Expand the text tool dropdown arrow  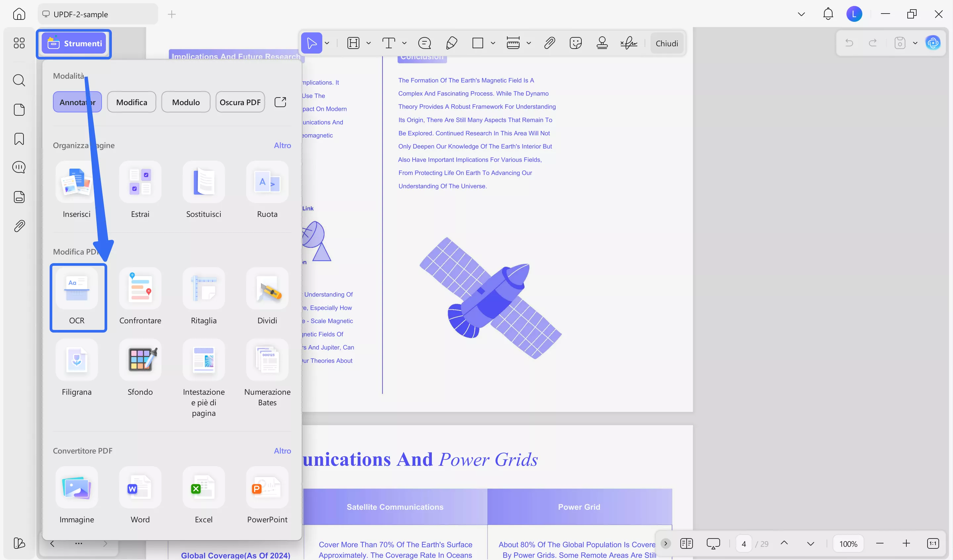[x=404, y=43]
